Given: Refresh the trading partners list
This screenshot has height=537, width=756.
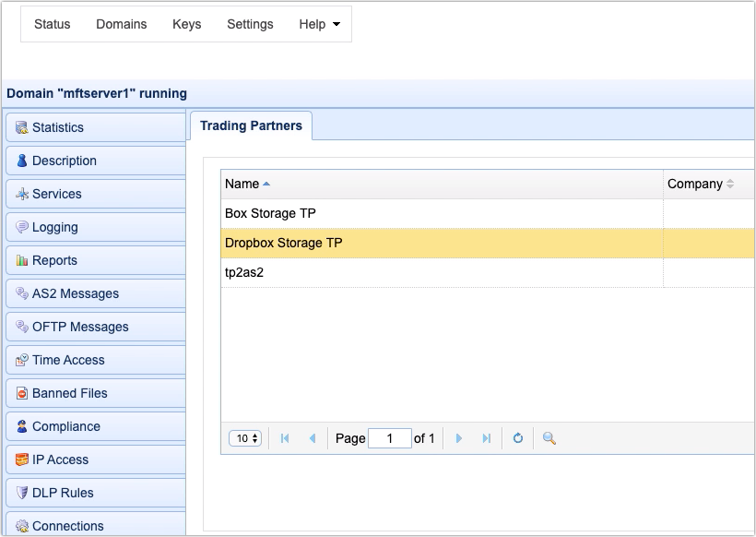Looking at the screenshot, I should pyautogui.click(x=517, y=438).
